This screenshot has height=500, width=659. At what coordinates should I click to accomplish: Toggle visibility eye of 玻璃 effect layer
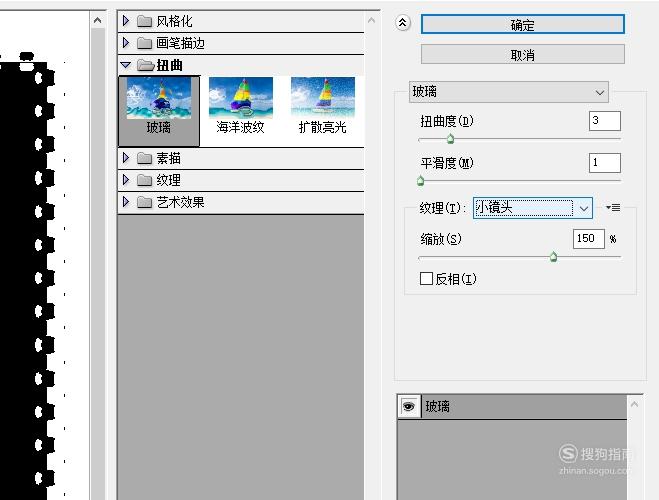pyautogui.click(x=409, y=406)
